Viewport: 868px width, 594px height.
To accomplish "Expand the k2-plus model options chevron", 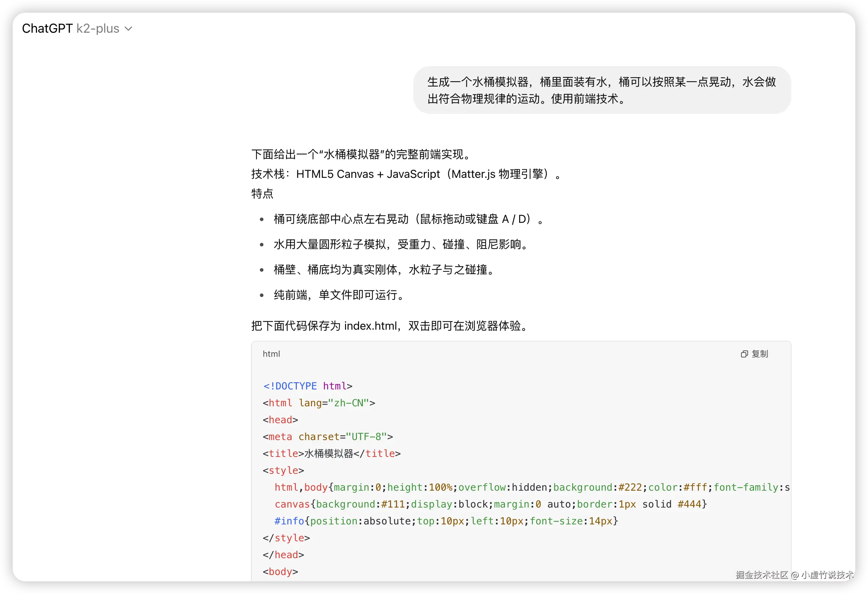I will click(x=128, y=29).
